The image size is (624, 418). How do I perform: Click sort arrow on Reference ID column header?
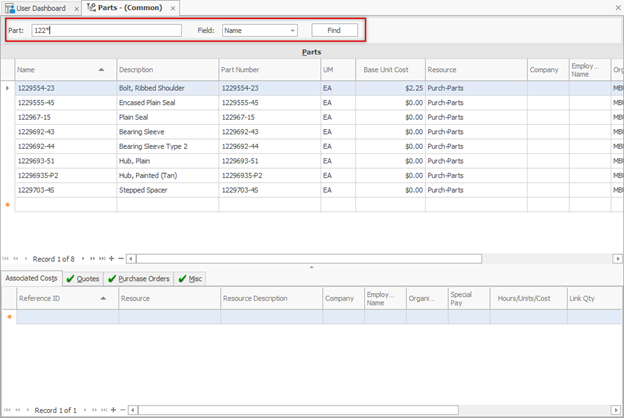click(102, 298)
